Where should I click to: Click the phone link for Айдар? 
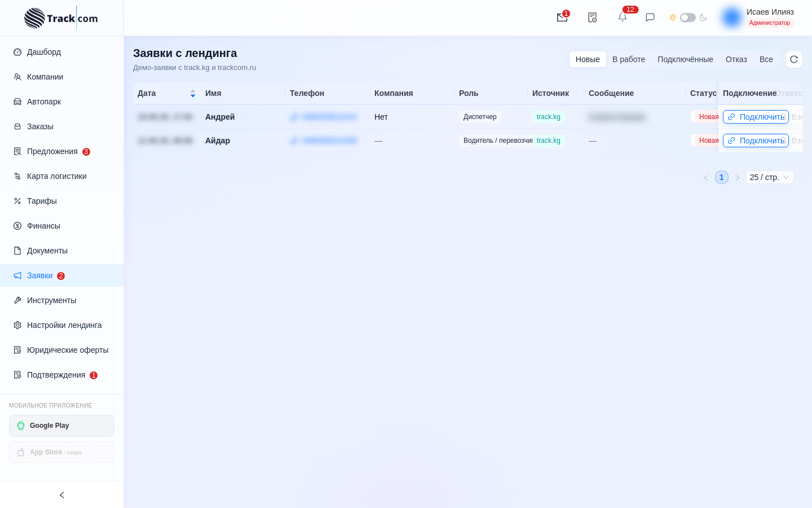324,141
